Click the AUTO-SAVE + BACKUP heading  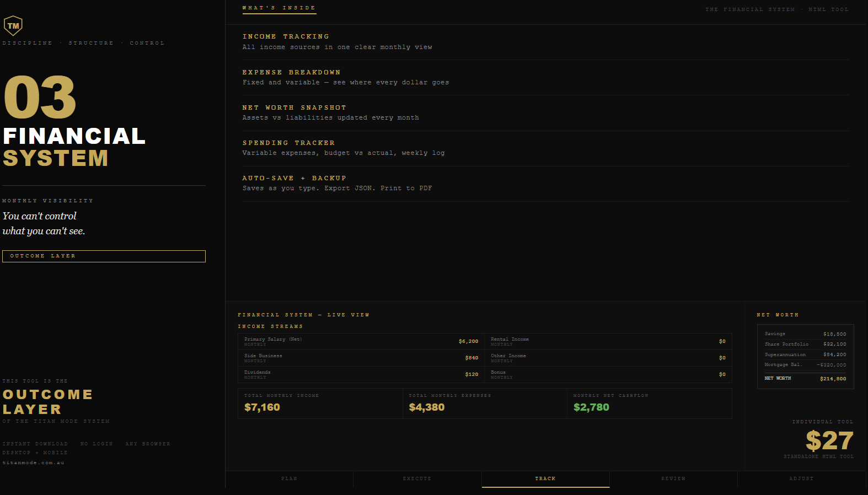pos(294,179)
